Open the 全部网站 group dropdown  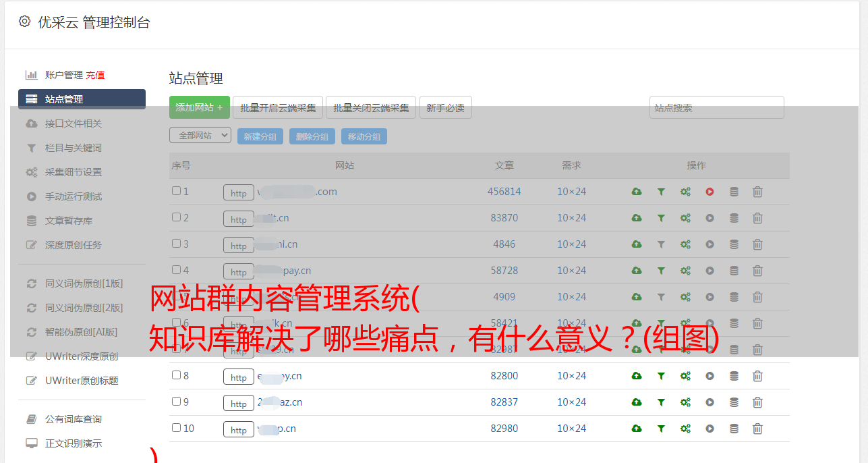[200, 136]
